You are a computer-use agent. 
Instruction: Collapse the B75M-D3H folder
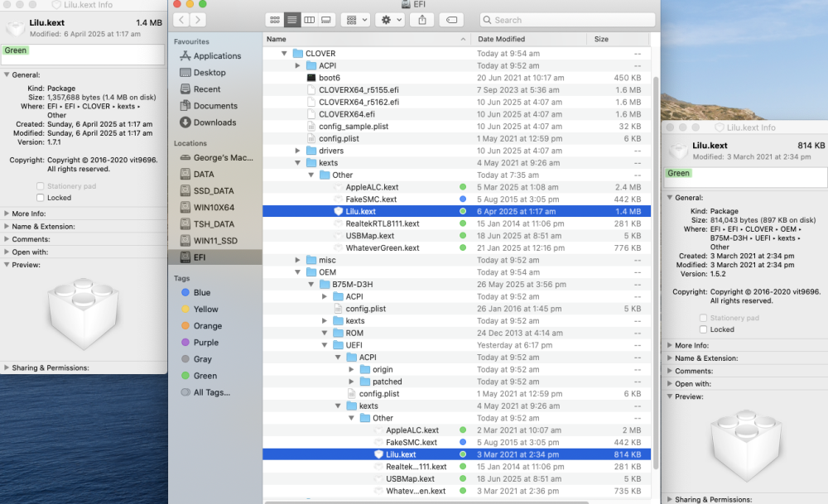[311, 285]
